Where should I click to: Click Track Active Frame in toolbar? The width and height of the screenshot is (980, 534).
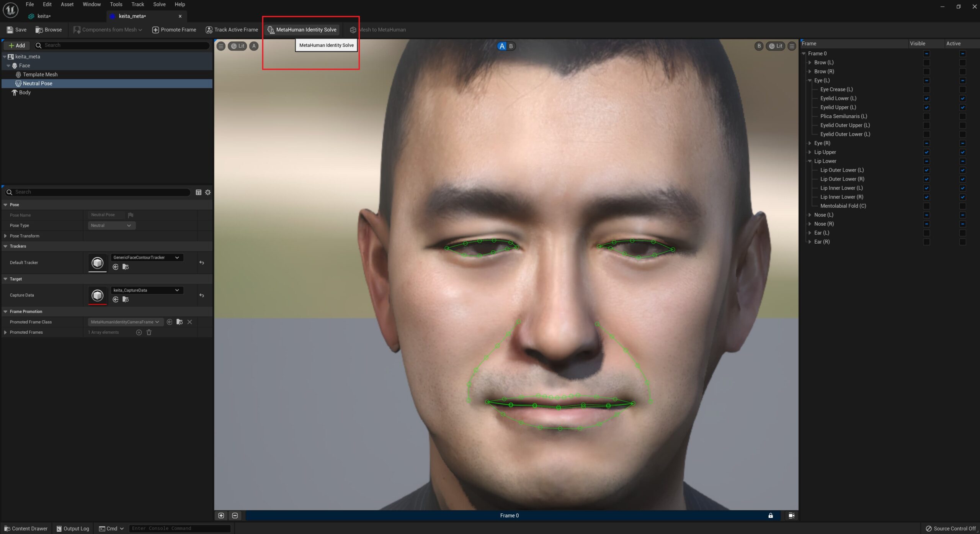pyautogui.click(x=232, y=29)
